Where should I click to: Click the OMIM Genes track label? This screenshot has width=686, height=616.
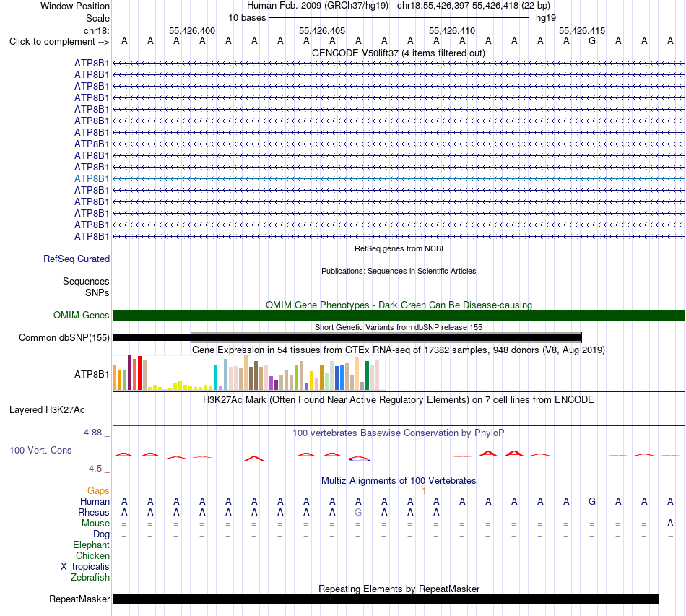(x=81, y=315)
